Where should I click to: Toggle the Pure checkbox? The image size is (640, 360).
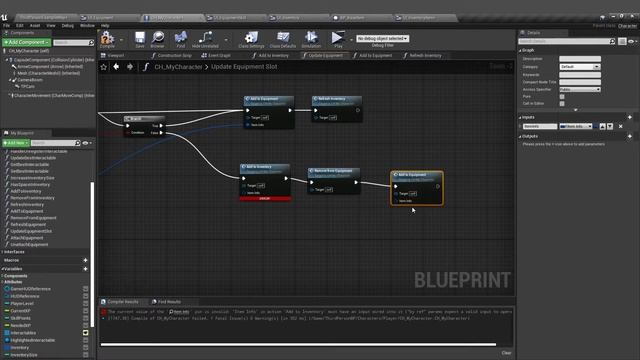(562, 97)
